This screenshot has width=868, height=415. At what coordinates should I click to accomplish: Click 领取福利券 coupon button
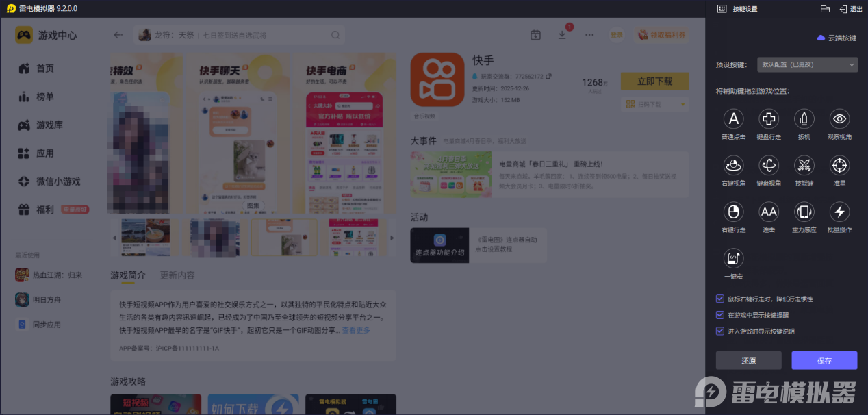pos(661,35)
